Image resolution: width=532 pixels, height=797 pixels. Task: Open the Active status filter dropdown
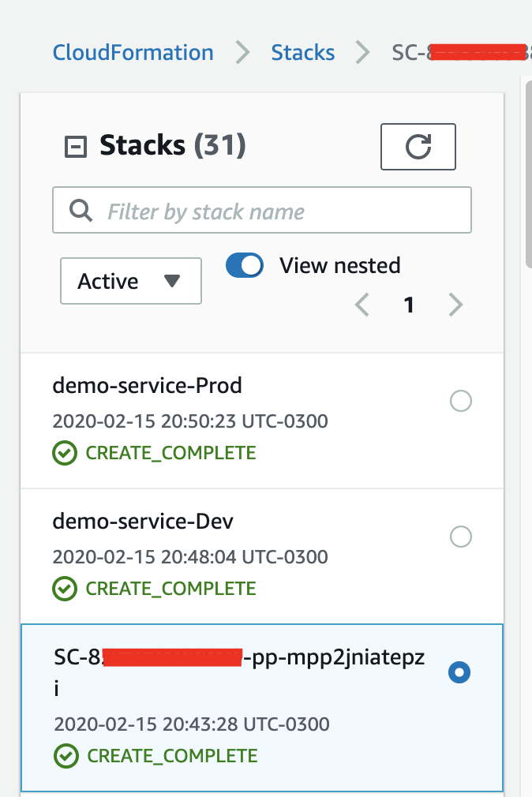[x=131, y=281]
